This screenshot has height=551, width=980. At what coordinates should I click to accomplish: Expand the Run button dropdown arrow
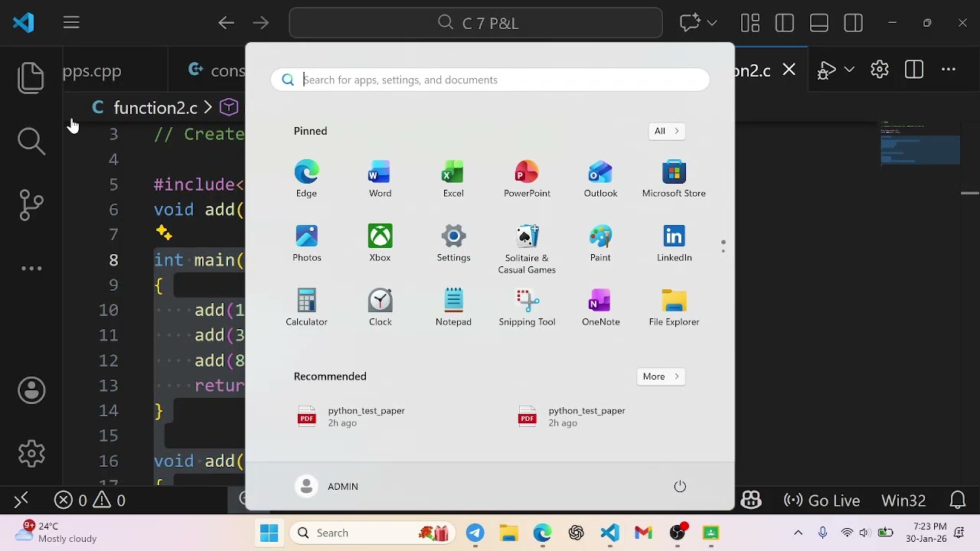tap(849, 70)
